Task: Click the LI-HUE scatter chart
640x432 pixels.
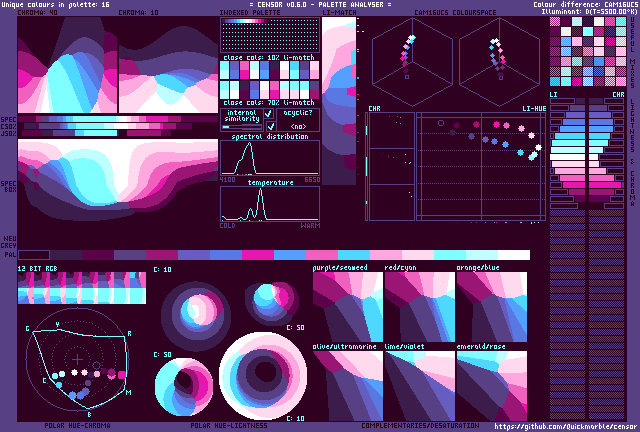Action: click(481, 166)
